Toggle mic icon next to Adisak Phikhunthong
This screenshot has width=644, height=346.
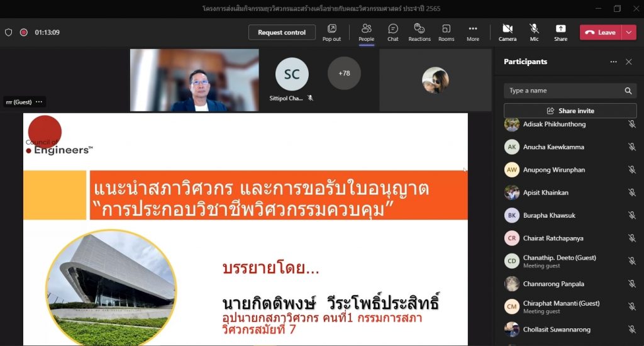pos(631,125)
